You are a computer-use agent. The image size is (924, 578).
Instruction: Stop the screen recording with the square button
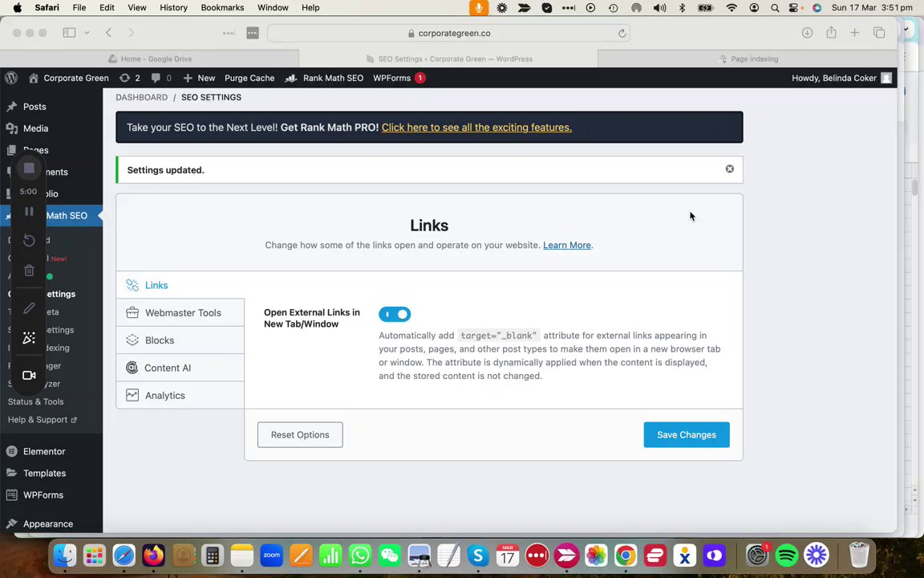point(29,168)
